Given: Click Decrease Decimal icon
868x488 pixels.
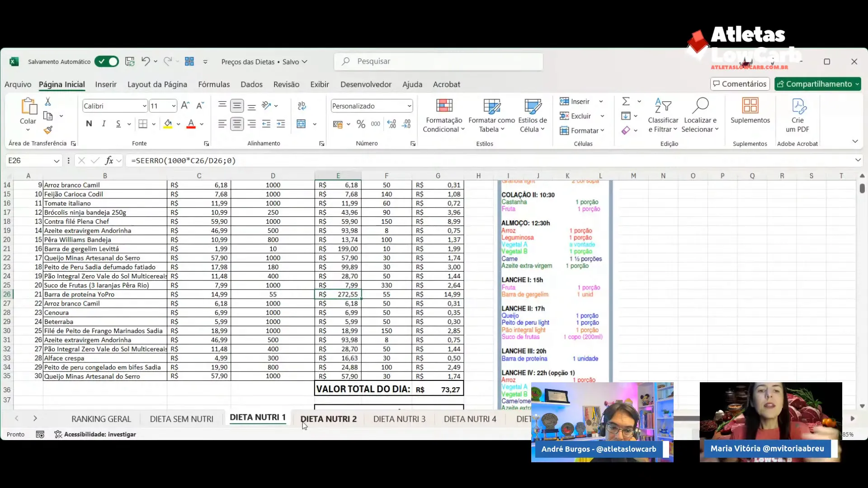Looking at the screenshot, I should click(x=406, y=124).
